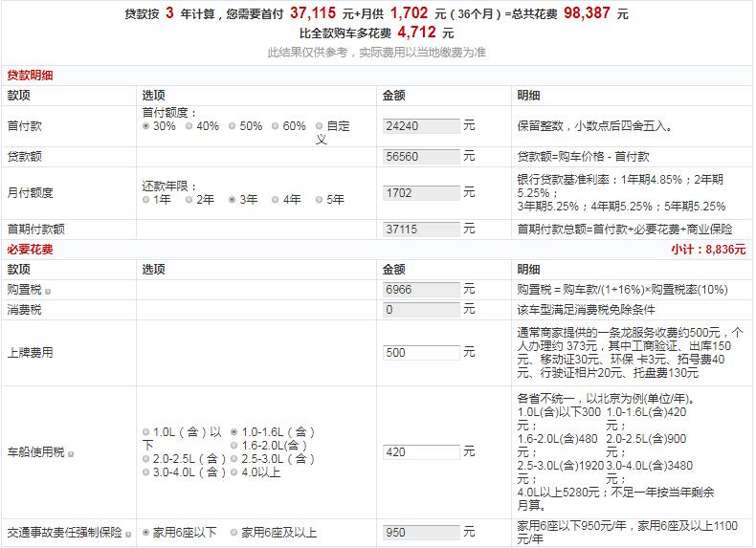756x548 pixels.
Task: Edit the 上牌费用 input field 500
Action: [x=421, y=353]
